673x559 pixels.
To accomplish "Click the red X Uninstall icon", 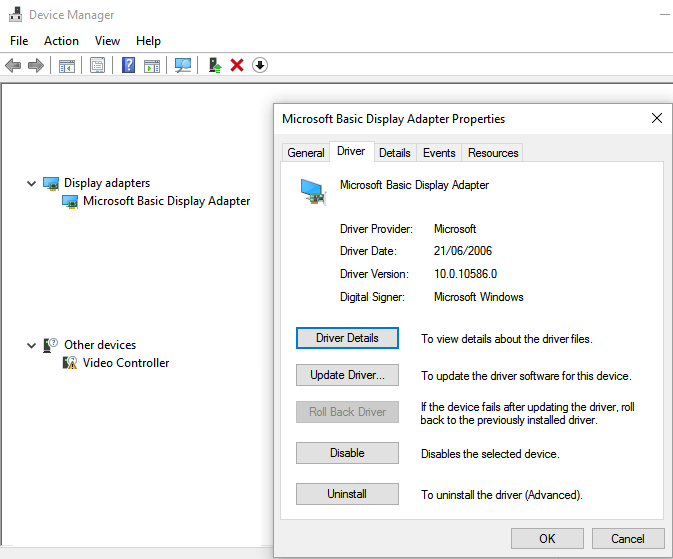I will pos(237,65).
